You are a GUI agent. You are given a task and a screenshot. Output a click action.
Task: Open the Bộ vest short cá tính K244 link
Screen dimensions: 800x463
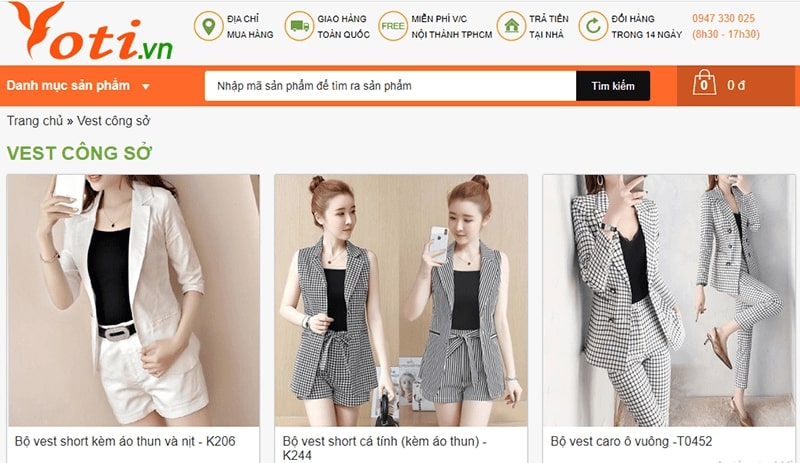click(384, 448)
